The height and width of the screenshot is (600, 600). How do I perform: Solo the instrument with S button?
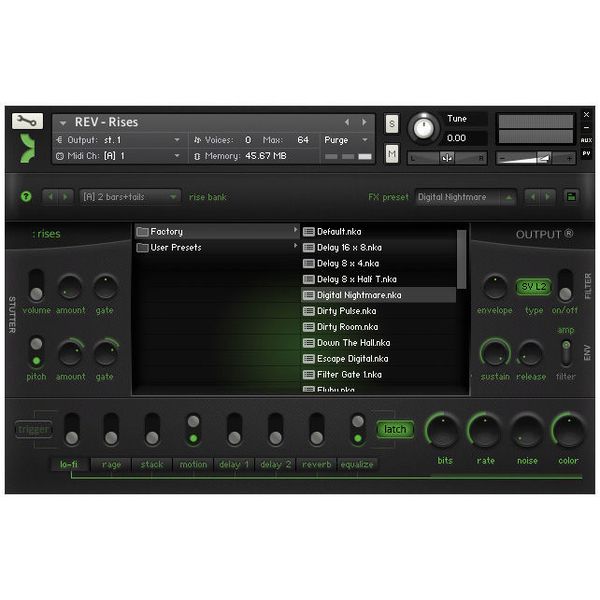[x=391, y=124]
